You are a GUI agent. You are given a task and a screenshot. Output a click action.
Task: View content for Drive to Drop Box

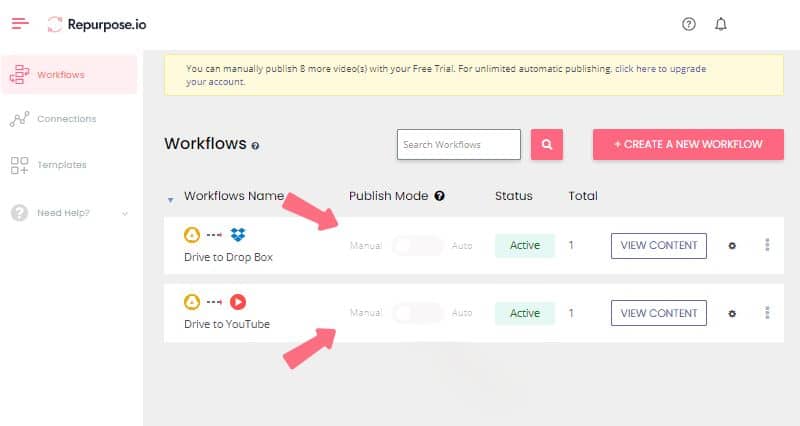(x=659, y=245)
